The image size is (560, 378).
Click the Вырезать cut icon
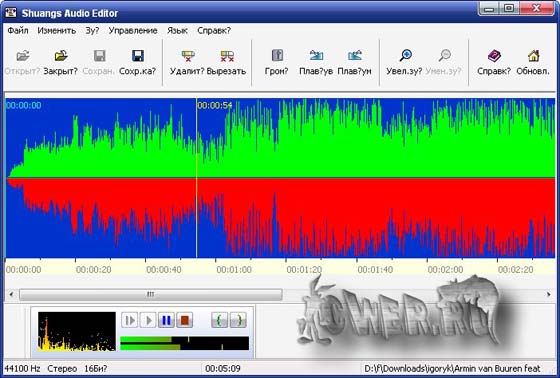pyautogui.click(x=227, y=56)
